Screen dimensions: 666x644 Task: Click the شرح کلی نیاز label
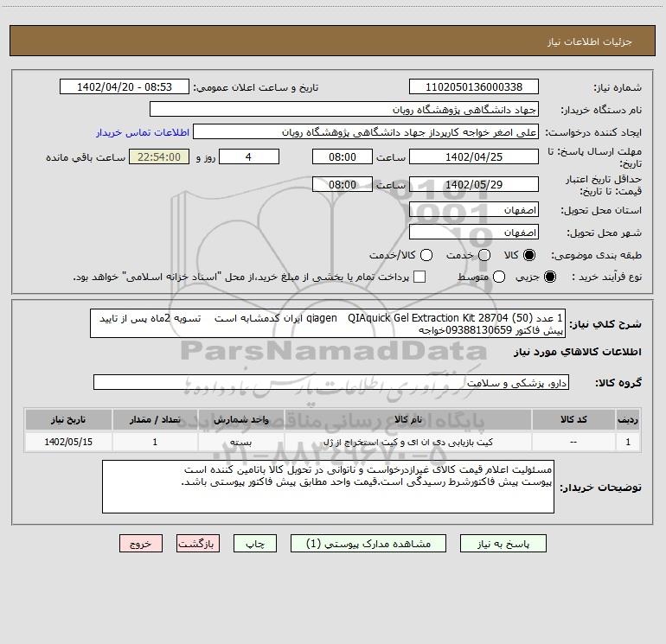point(605,324)
